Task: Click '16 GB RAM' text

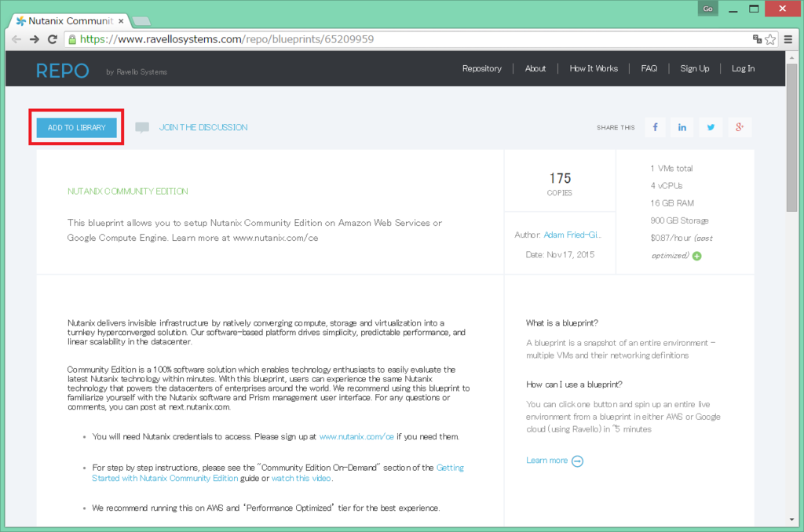Action: coord(672,203)
